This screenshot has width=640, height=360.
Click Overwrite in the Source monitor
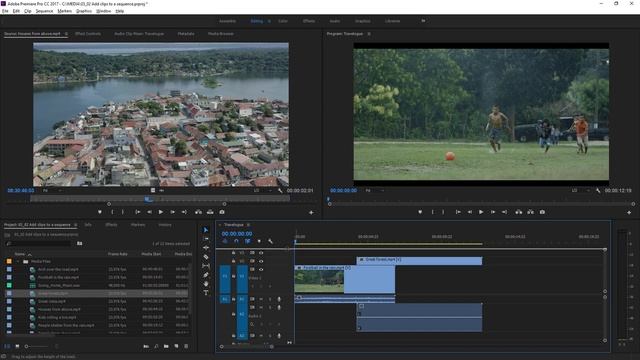[210, 212]
